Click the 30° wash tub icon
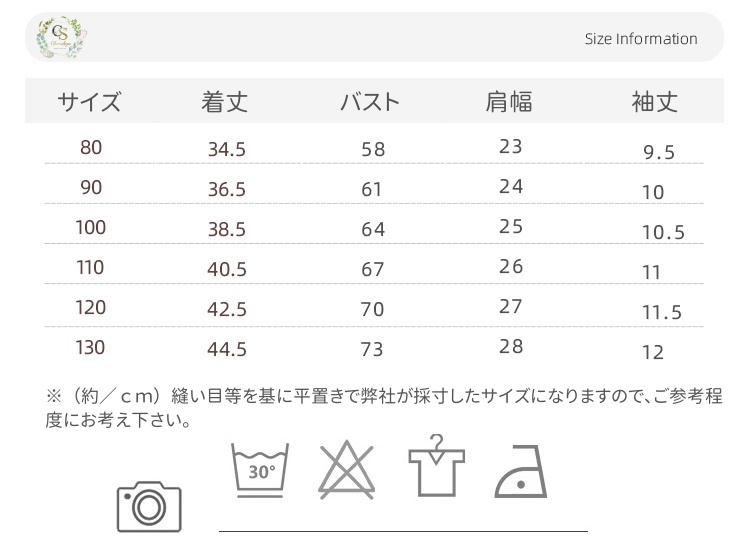Viewport: 750px width, 555px height. 260,468
